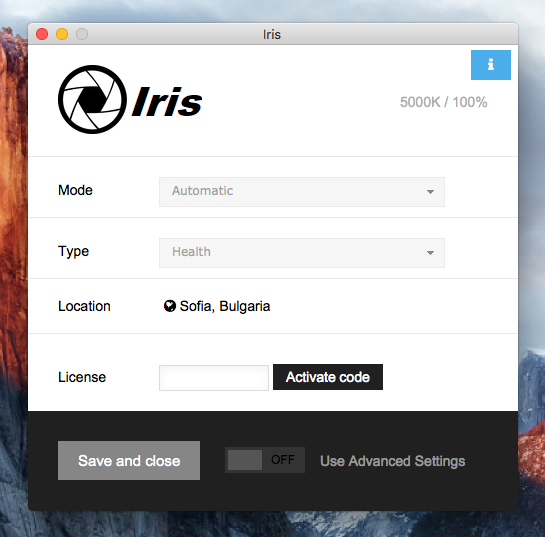Focus the License code input field

coord(214,378)
